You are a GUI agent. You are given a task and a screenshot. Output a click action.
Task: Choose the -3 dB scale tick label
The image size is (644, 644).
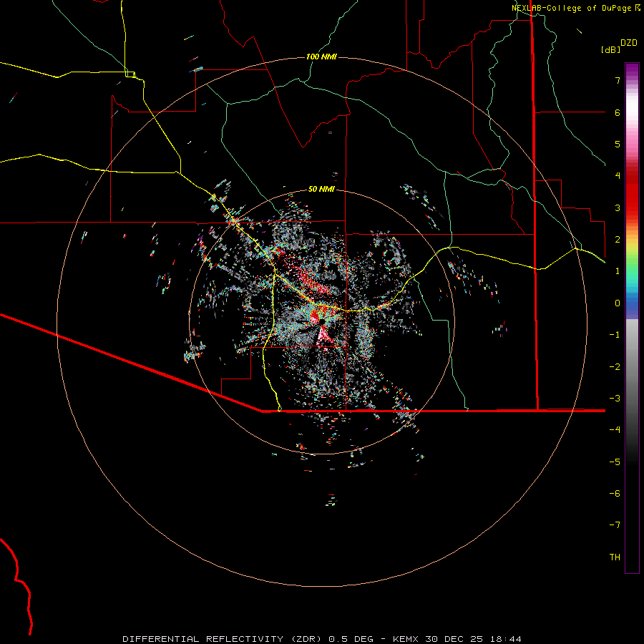tap(614, 399)
